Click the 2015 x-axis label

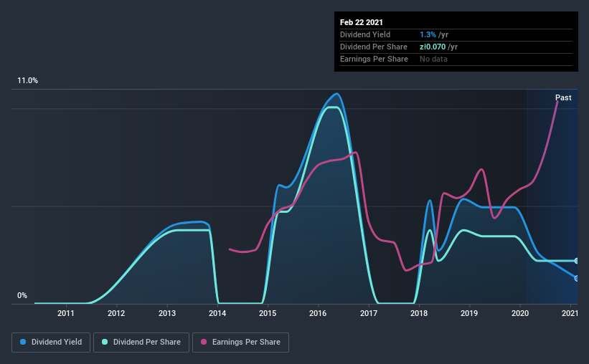pos(268,313)
